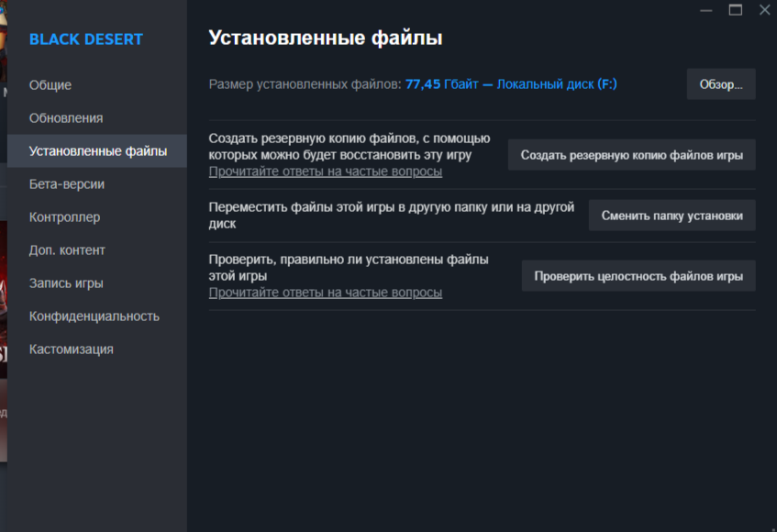Click the Переместить файлы этой игры description
The height and width of the screenshot is (532, 777).
click(x=392, y=216)
